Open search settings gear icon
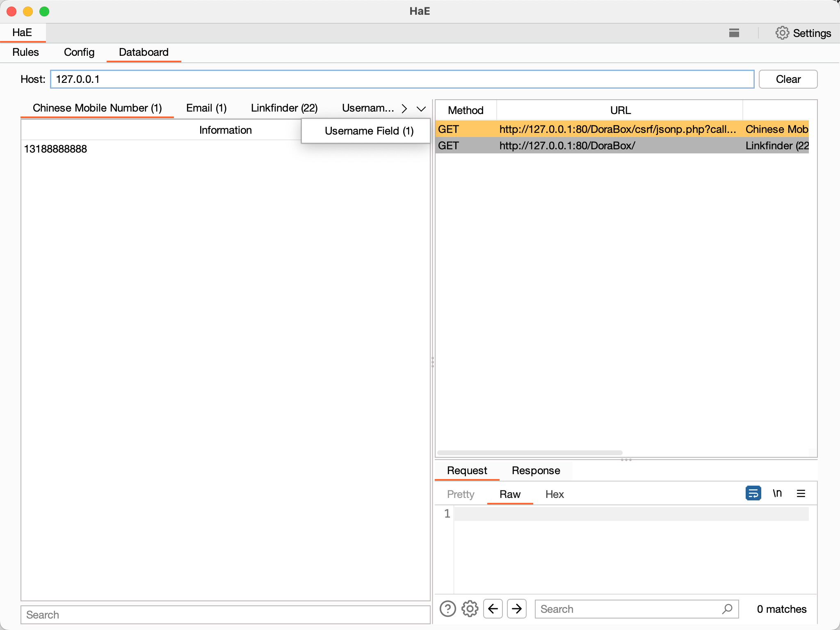 click(x=470, y=609)
